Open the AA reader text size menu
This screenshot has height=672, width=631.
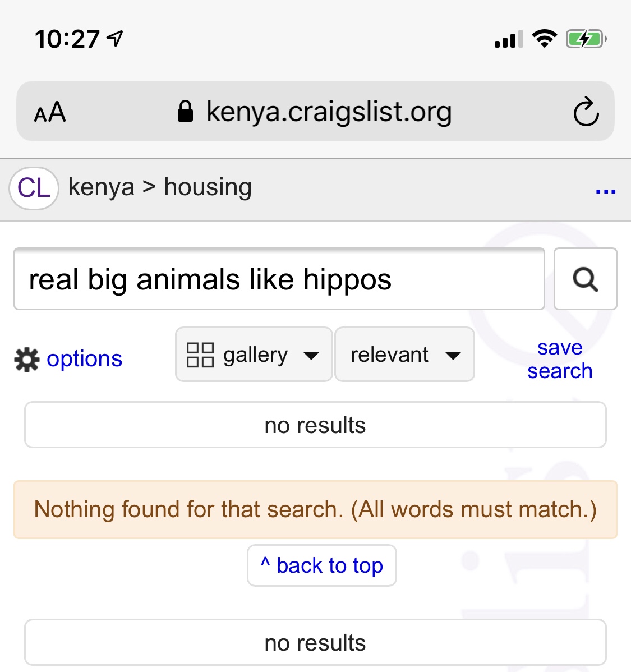[x=50, y=112]
